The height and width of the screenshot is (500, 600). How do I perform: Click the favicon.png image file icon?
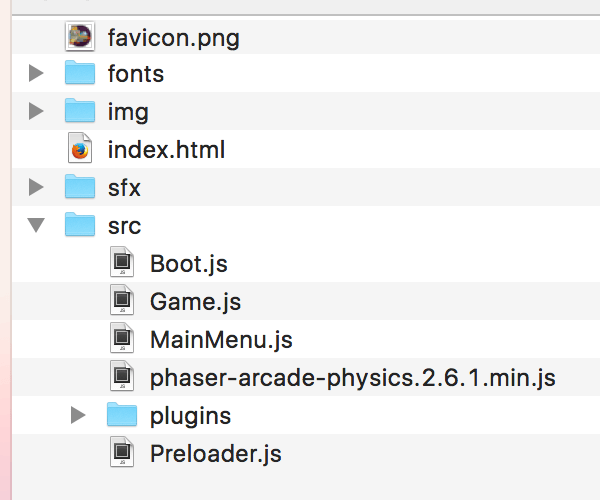[x=80, y=38]
